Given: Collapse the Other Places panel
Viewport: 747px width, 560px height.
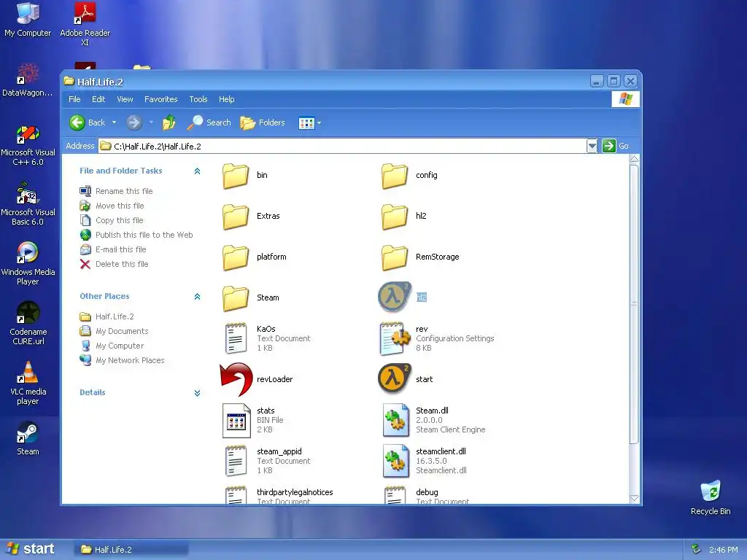Looking at the screenshot, I should (x=197, y=297).
